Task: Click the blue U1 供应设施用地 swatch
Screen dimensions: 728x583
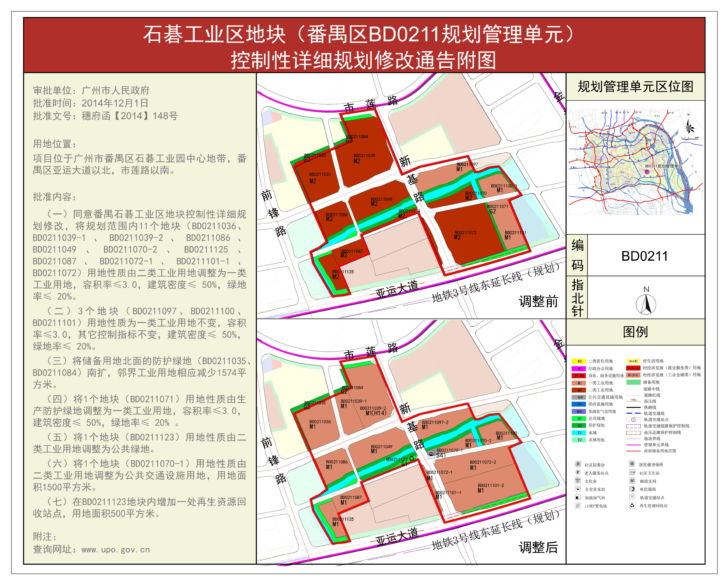Action: coord(579,404)
